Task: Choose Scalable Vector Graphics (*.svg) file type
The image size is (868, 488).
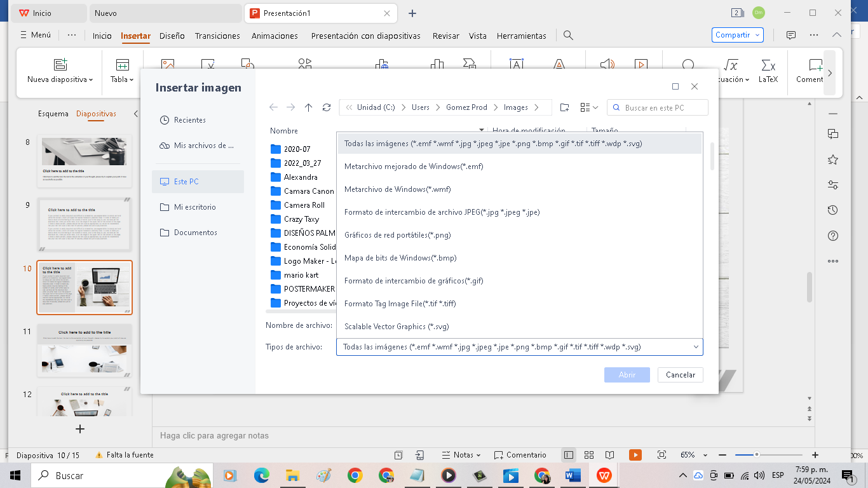Action: [520, 327]
